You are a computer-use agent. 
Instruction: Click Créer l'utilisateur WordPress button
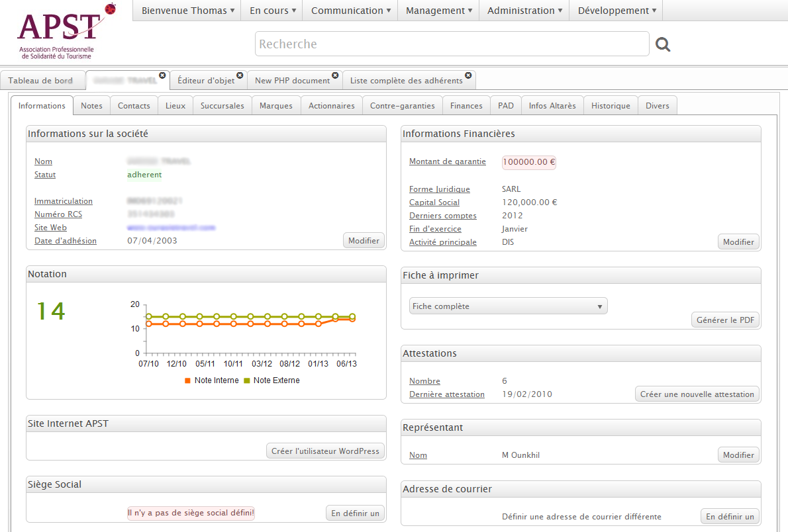[x=326, y=451]
